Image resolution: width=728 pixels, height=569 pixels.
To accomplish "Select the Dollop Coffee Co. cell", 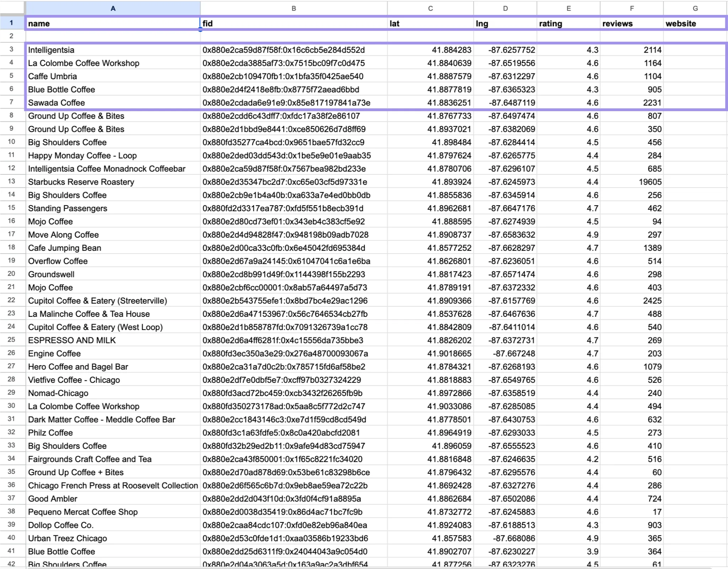I will click(x=113, y=525).
